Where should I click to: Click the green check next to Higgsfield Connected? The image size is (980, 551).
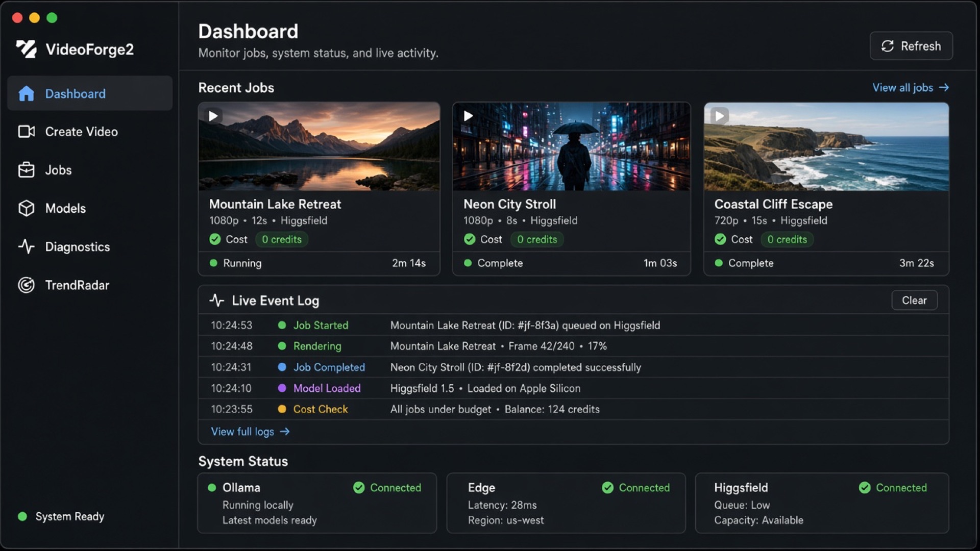tap(865, 488)
